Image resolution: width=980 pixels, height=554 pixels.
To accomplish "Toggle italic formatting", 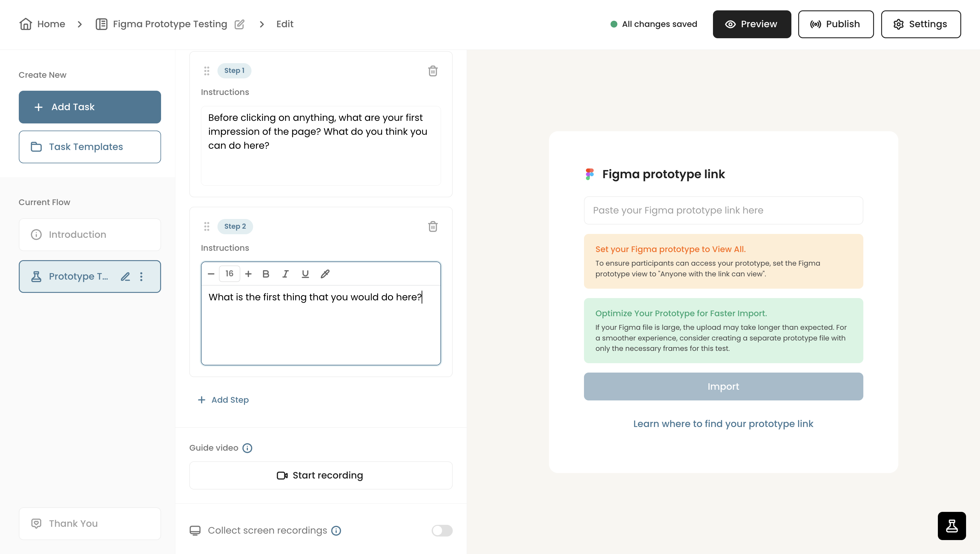I will (285, 274).
